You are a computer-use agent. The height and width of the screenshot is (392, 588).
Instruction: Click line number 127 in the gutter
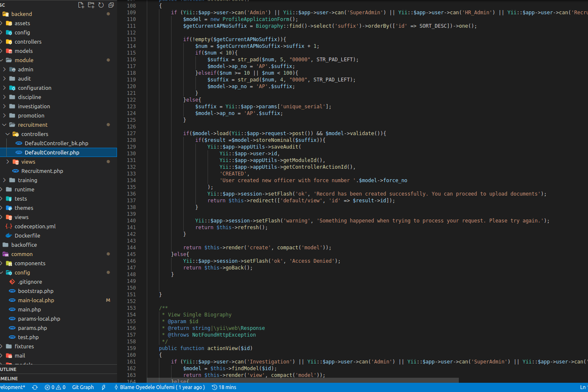coord(131,133)
